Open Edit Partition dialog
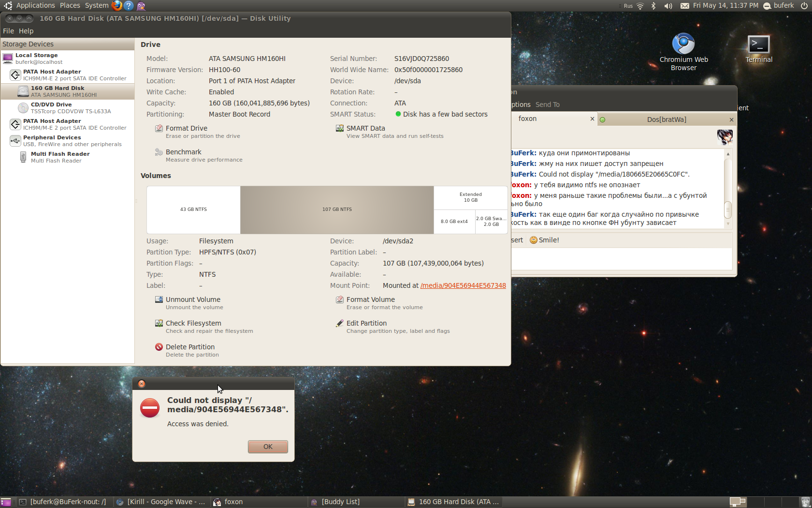Viewport: 812px width, 508px height. pos(366,323)
